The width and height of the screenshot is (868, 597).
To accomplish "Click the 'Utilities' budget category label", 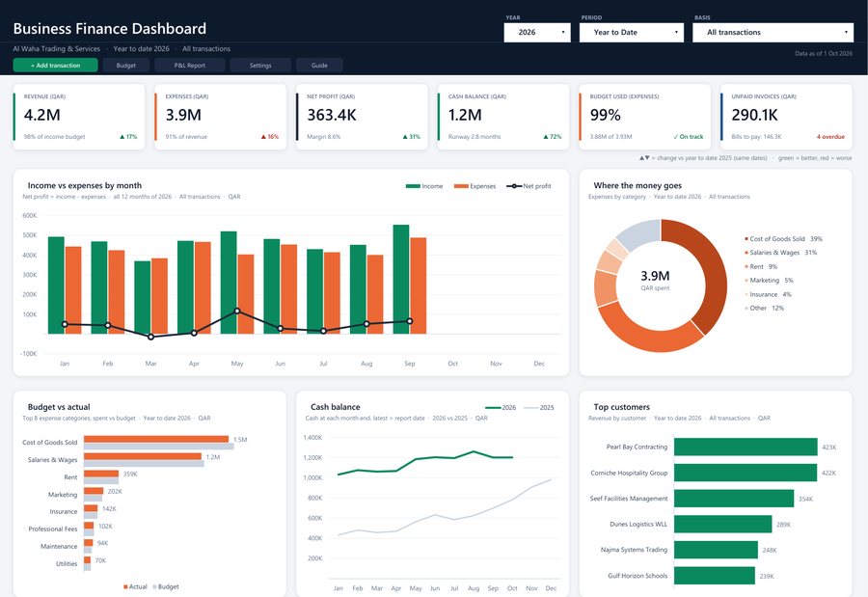I will (x=67, y=564).
